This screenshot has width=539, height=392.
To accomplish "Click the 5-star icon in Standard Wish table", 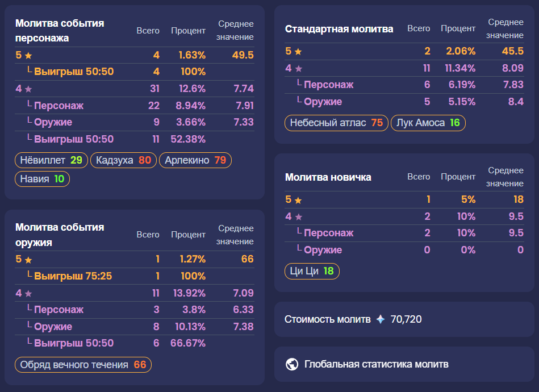I will point(298,52).
